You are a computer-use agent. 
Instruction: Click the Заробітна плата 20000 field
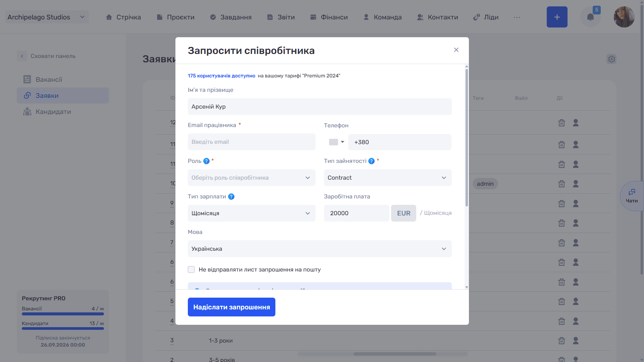coord(357,213)
